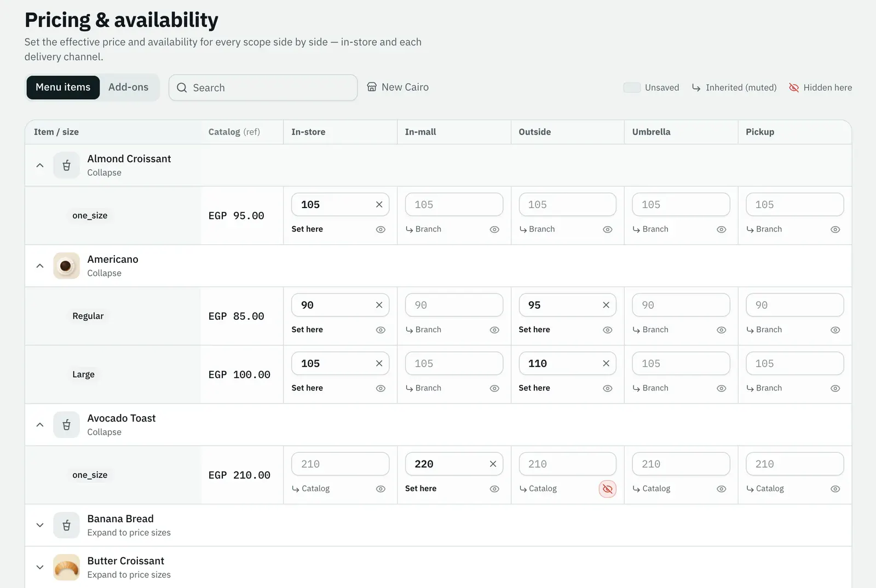This screenshot has height=588, width=876.
Task: Toggle Avocado Toast In-mall visibility eye
Action: point(494,489)
